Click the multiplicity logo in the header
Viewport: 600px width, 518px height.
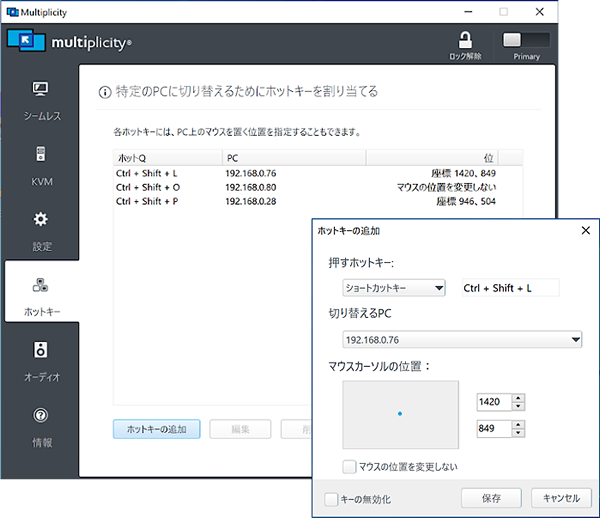(x=69, y=41)
